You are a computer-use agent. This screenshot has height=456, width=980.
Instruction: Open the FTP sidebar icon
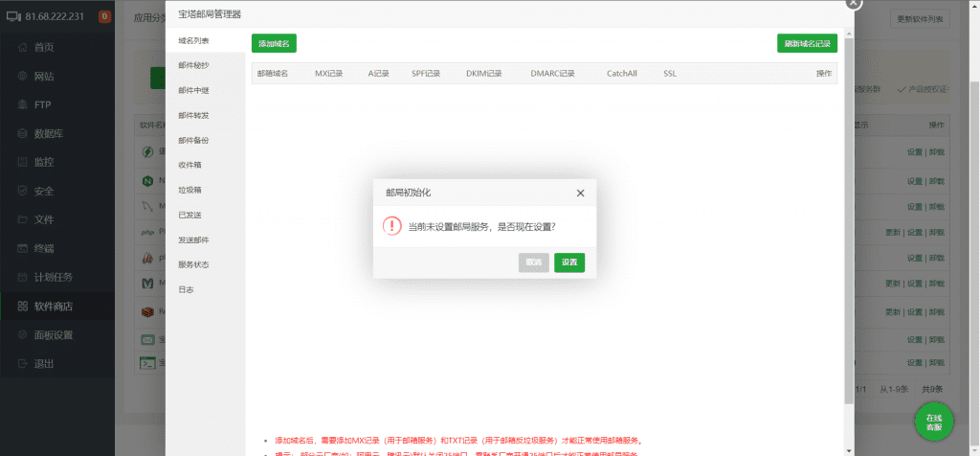click(x=22, y=104)
